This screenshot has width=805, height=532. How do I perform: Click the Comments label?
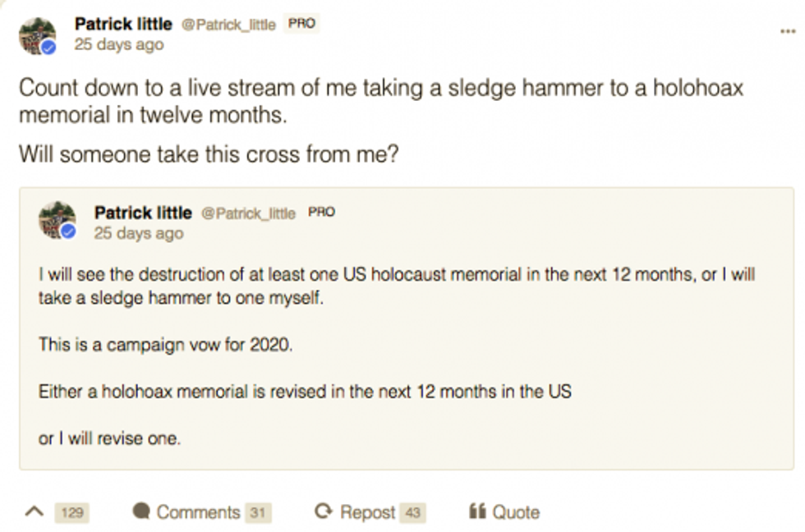(198, 512)
